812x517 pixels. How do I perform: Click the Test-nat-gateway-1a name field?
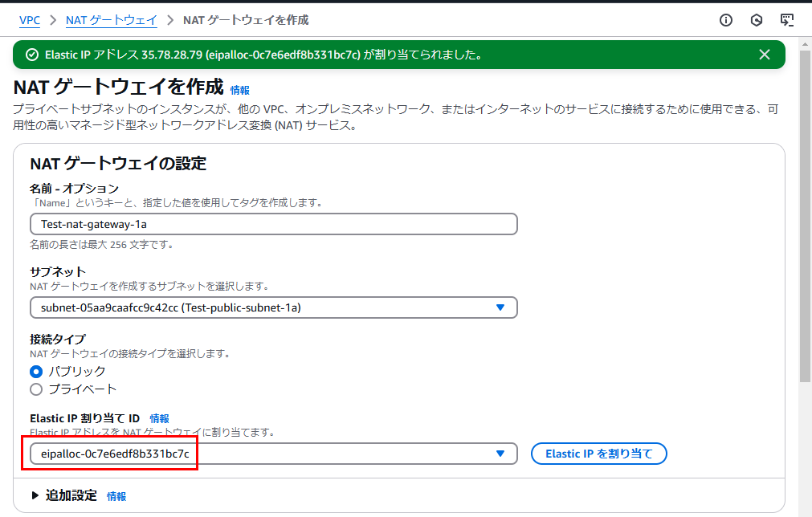tap(274, 224)
